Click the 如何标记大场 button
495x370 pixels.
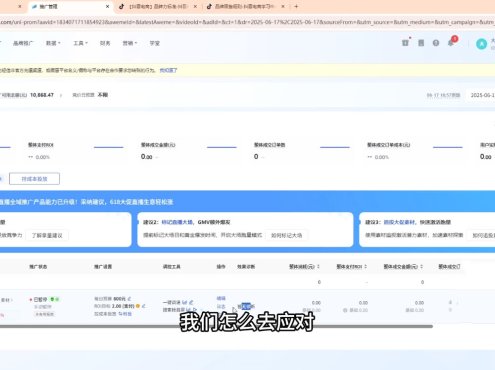(x=287, y=235)
